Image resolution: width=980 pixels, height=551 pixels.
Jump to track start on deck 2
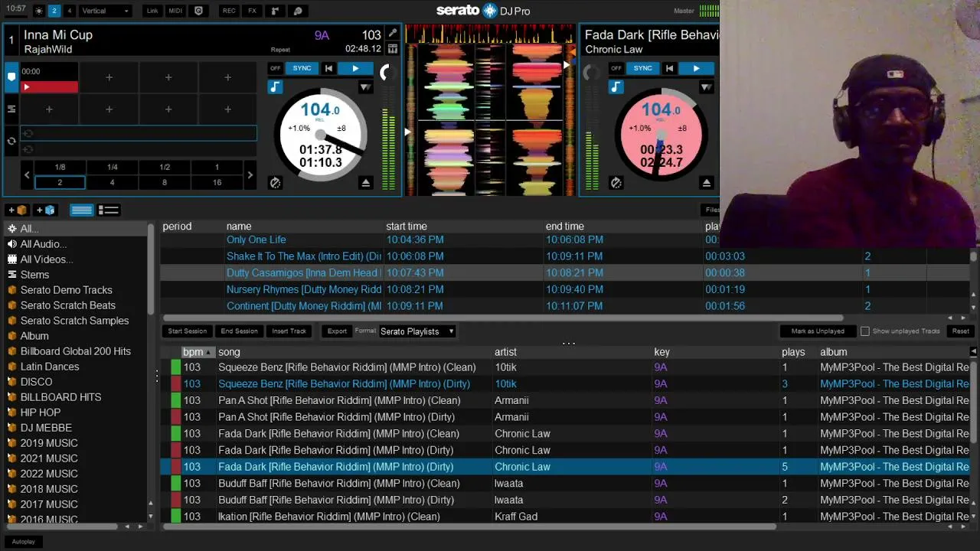click(669, 69)
